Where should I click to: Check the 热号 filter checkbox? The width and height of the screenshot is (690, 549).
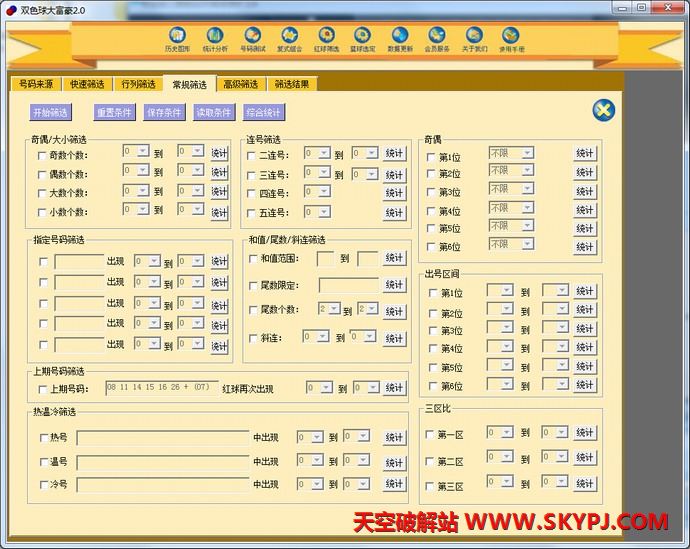(43, 438)
